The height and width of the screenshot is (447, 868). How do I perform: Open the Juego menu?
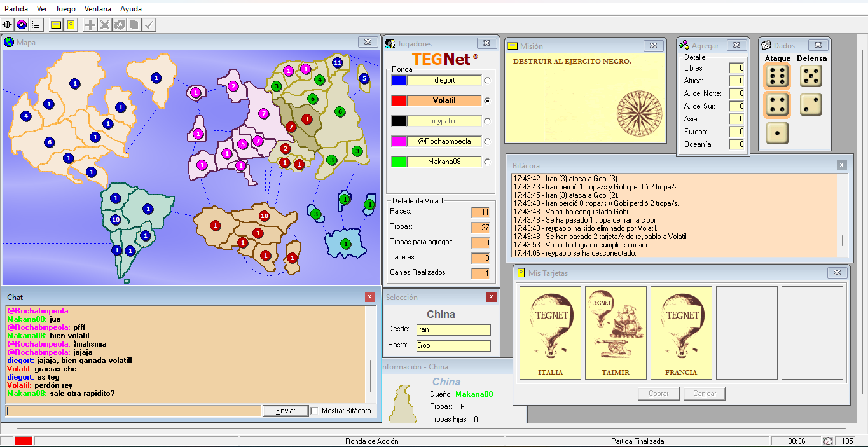tap(65, 9)
